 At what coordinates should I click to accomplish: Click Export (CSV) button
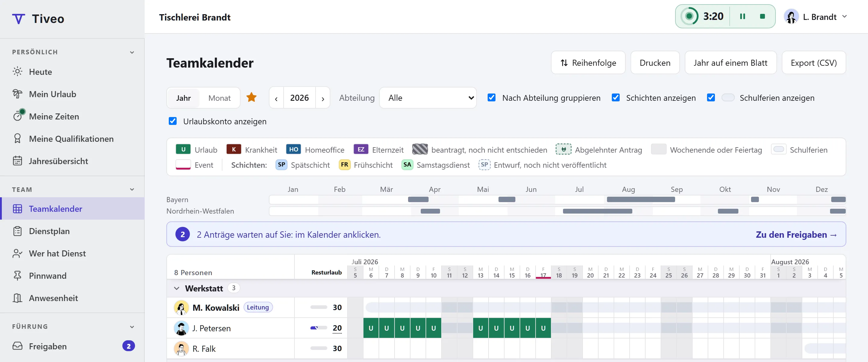(x=813, y=62)
